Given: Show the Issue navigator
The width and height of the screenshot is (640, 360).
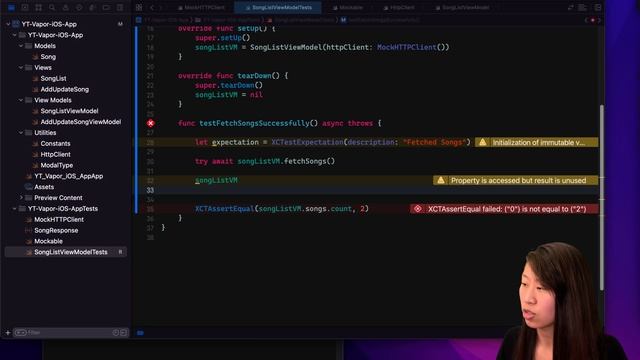Looking at the screenshot, I should (x=65, y=7).
